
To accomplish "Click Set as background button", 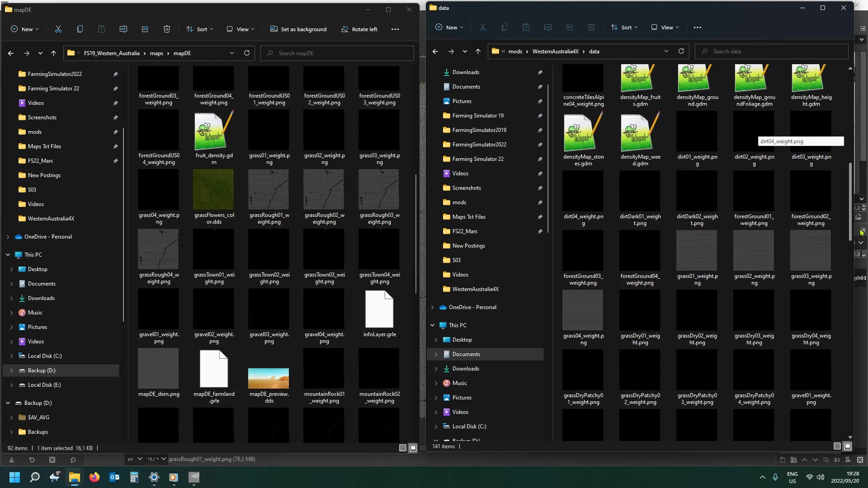I will (x=298, y=29).
